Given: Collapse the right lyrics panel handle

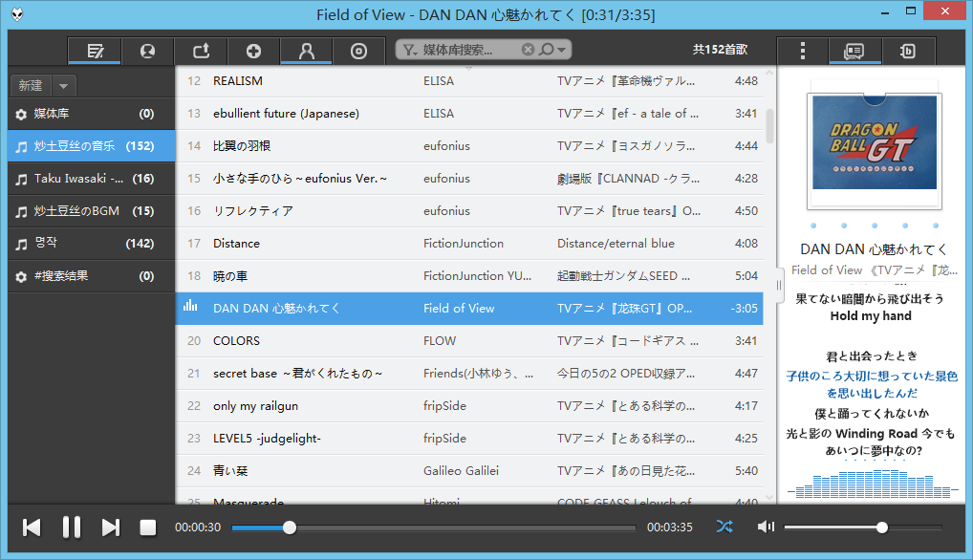Looking at the screenshot, I should [779, 284].
